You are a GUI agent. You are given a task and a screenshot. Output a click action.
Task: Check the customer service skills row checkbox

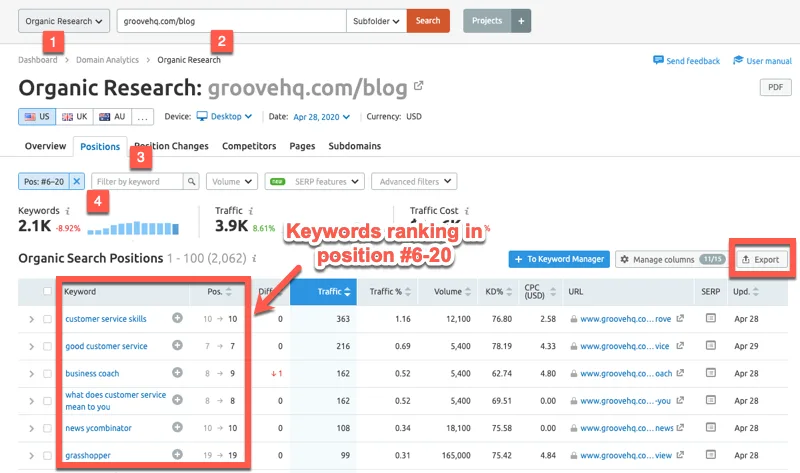(x=47, y=319)
